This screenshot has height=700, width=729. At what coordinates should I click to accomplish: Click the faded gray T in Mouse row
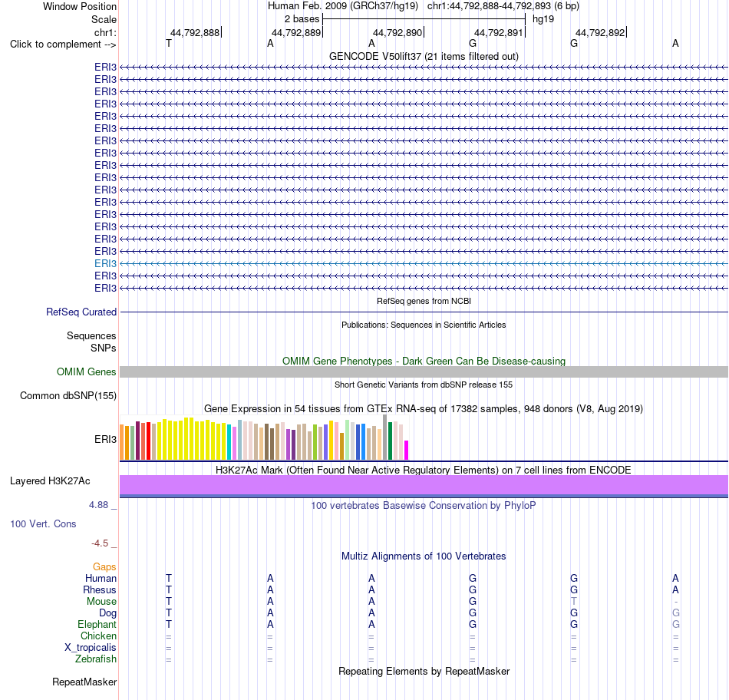(x=574, y=602)
